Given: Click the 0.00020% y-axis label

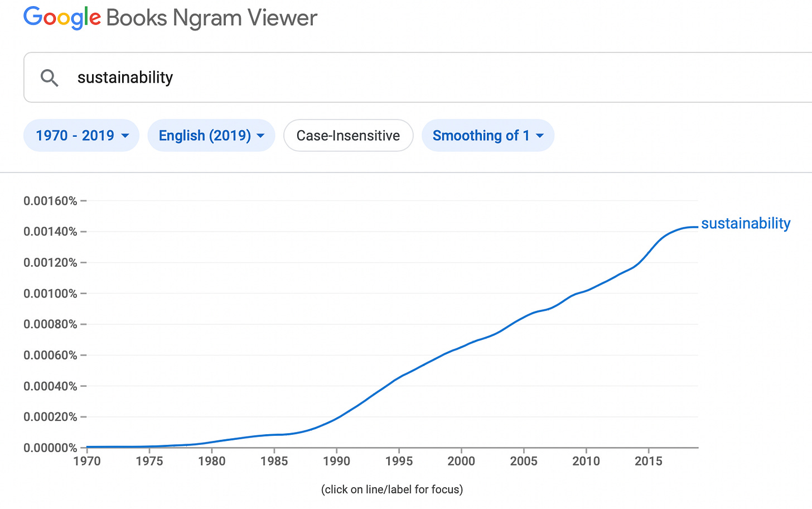Looking at the screenshot, I should [x=50, y=417].
